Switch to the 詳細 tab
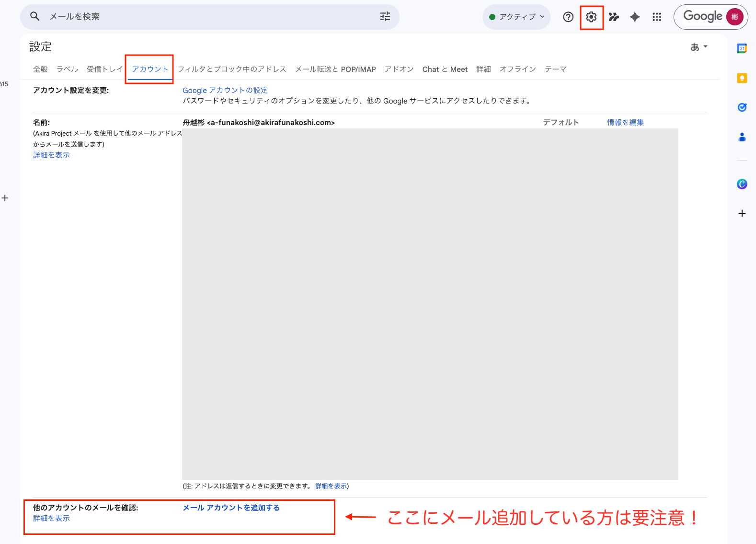This screenshot has width=756, height=544. 484,69
